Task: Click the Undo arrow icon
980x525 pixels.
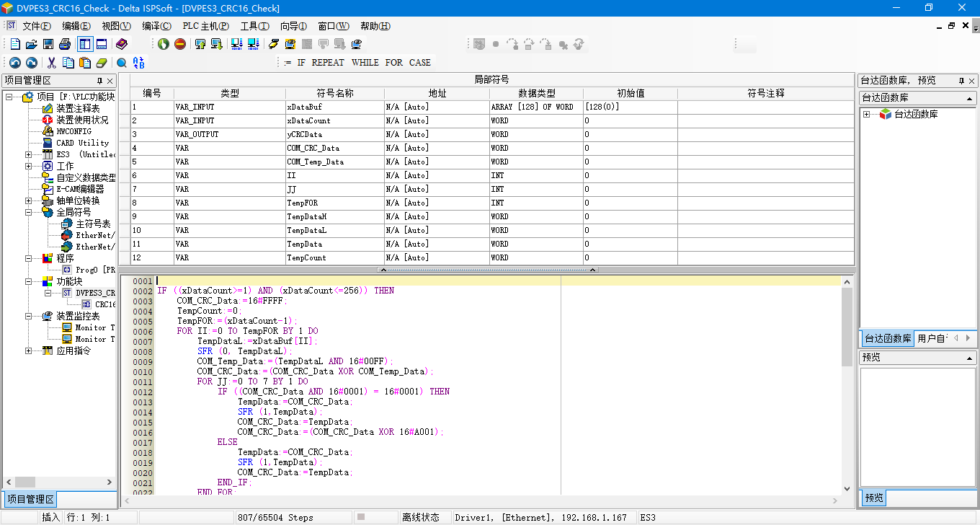Action: click(14, 63)
